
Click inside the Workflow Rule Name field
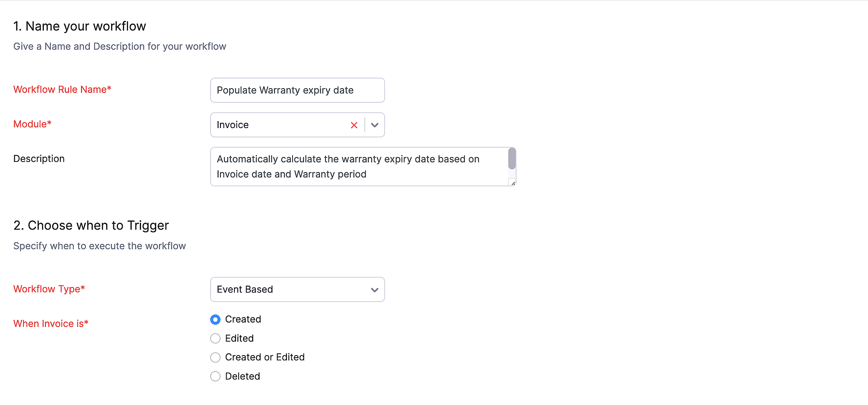(x=297, y=90)
